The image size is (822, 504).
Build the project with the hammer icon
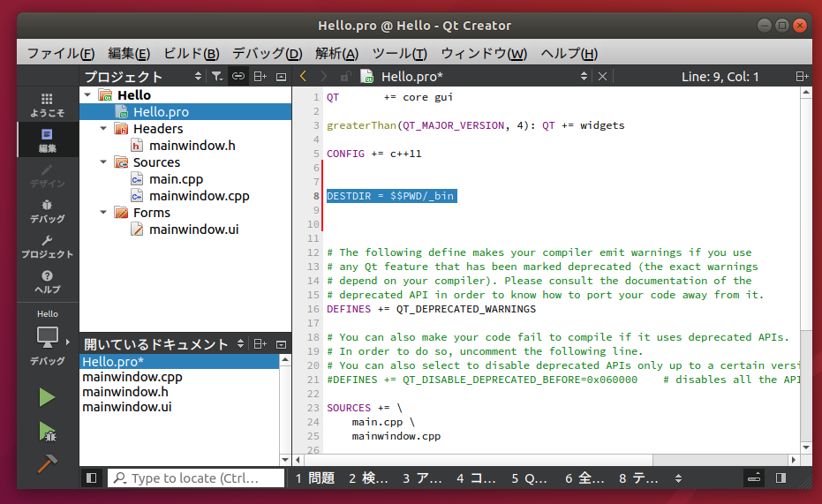[47, 463]
